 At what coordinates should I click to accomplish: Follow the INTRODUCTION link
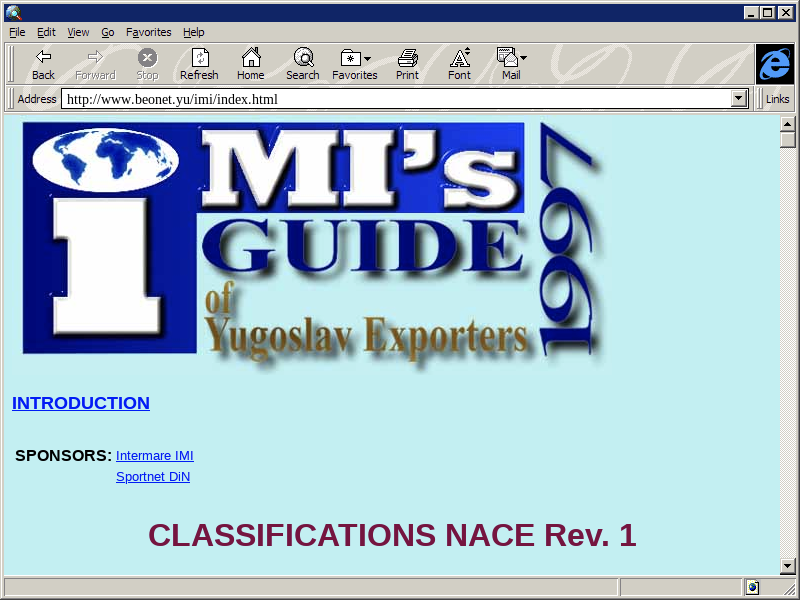[81, 403]
